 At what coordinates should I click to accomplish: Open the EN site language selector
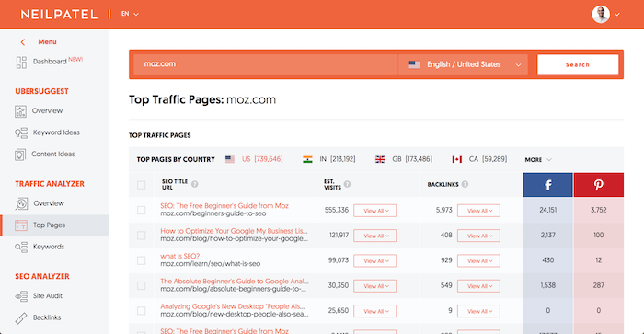tap(130, 14)
